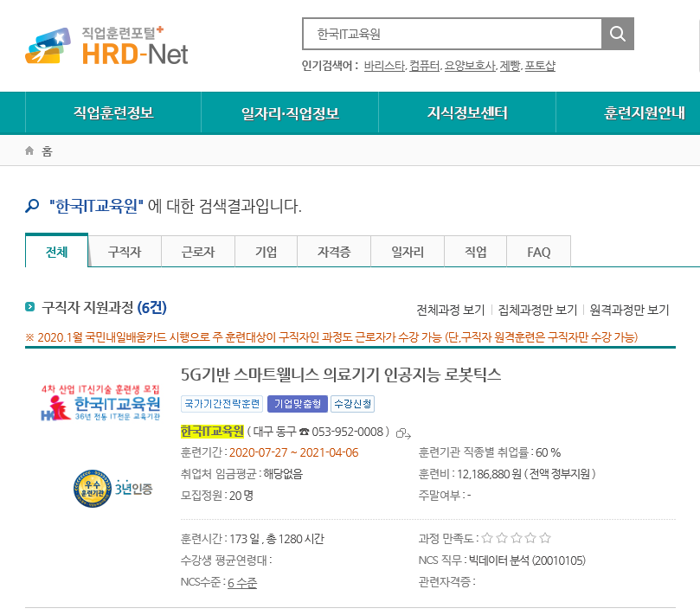700x615 pixels.
Task: Click the 수강신청 button
Action: tap(353, 404)
